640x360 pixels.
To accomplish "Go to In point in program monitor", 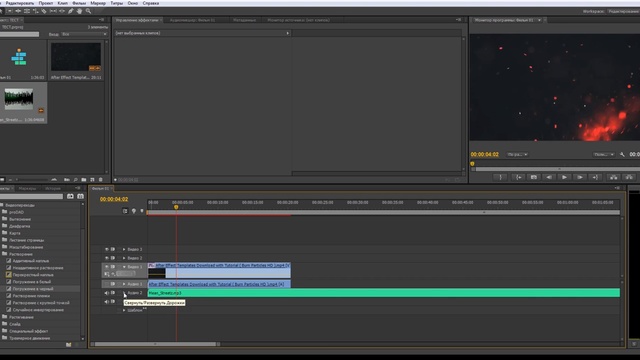I will 518,177.
